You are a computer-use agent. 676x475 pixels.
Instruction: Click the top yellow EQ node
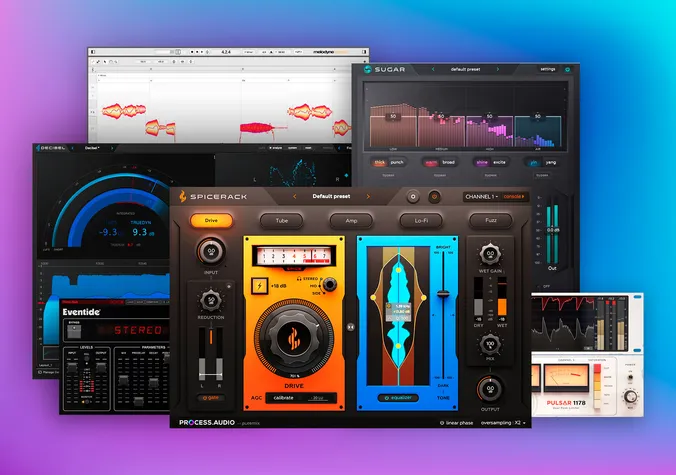coord(398,270)
